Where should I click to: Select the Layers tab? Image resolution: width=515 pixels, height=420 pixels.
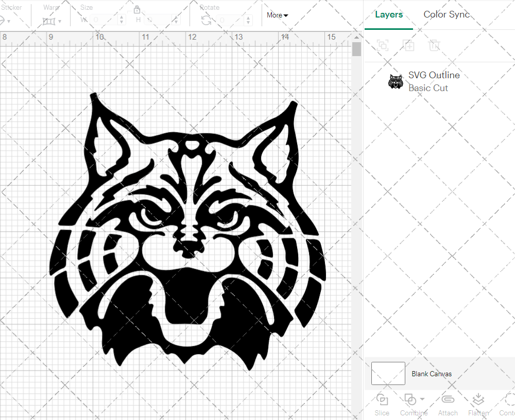click(x=389, y=14)
